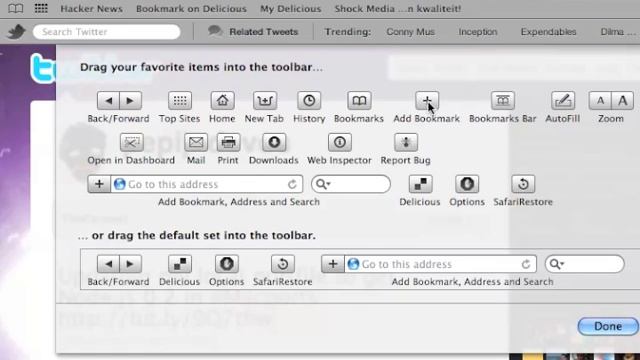This screenshot has width=640, height=360.
Task: Select the Home icon
Action: tap(222, 101)
